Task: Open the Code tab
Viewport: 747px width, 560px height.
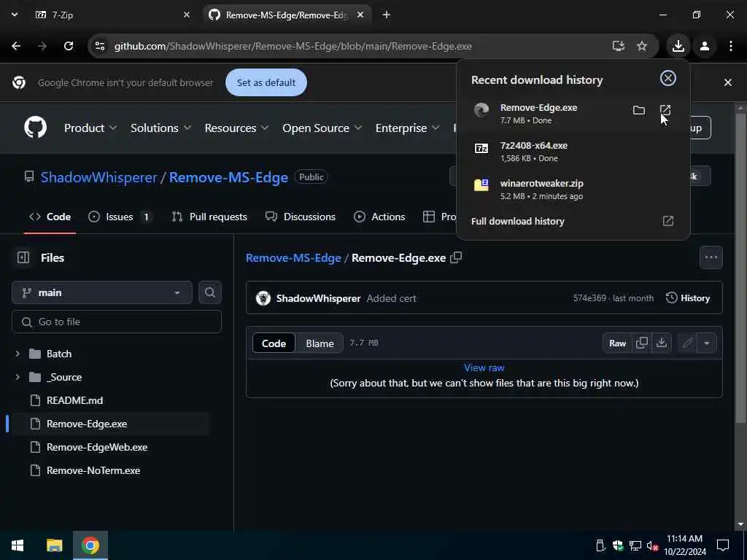Action: [x=50, y=217]
